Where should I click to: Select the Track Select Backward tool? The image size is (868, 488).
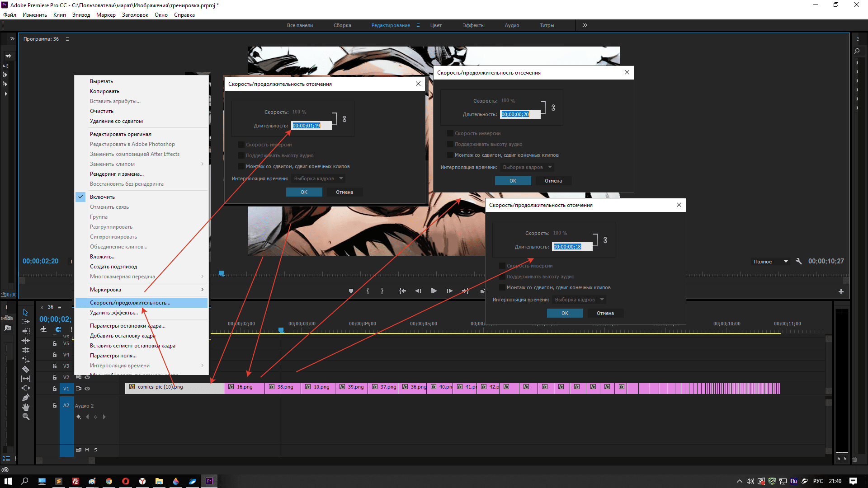[x=26, y=331]
